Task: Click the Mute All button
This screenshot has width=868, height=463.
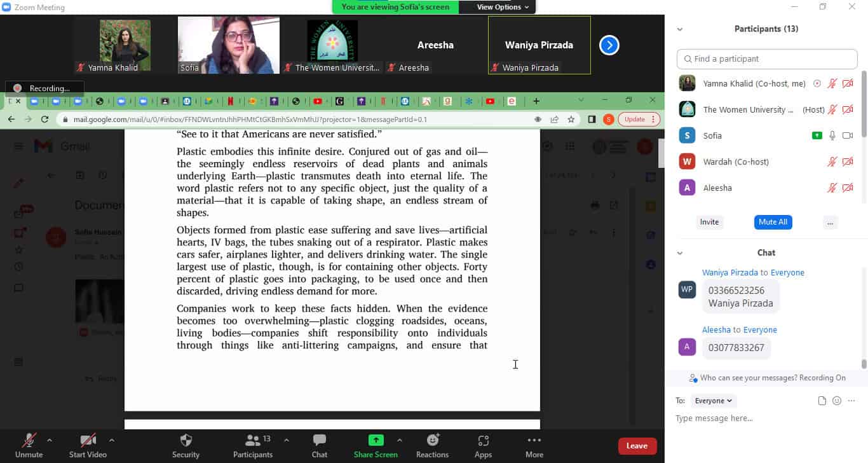Action: tap(773, 222)
